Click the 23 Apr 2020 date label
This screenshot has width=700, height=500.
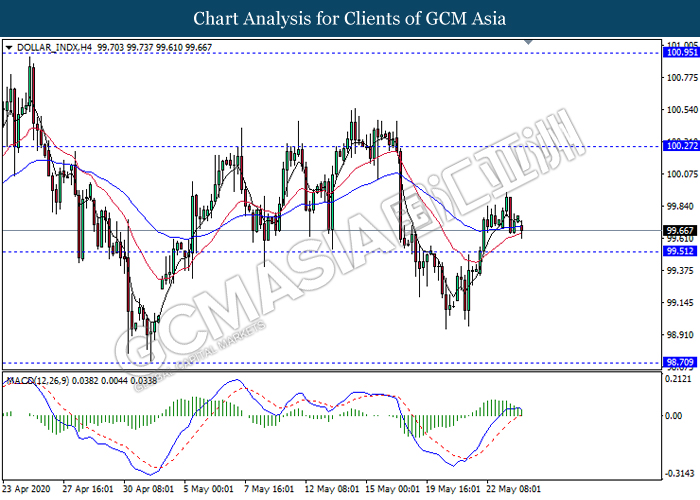tap(26, 489)
